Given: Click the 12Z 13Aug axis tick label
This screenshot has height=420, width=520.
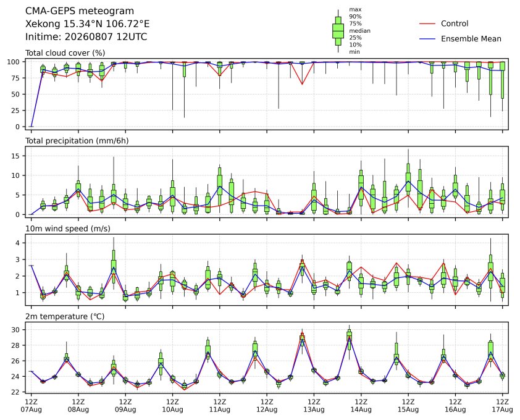Looking at the screenshot, I should click(314, 406).
